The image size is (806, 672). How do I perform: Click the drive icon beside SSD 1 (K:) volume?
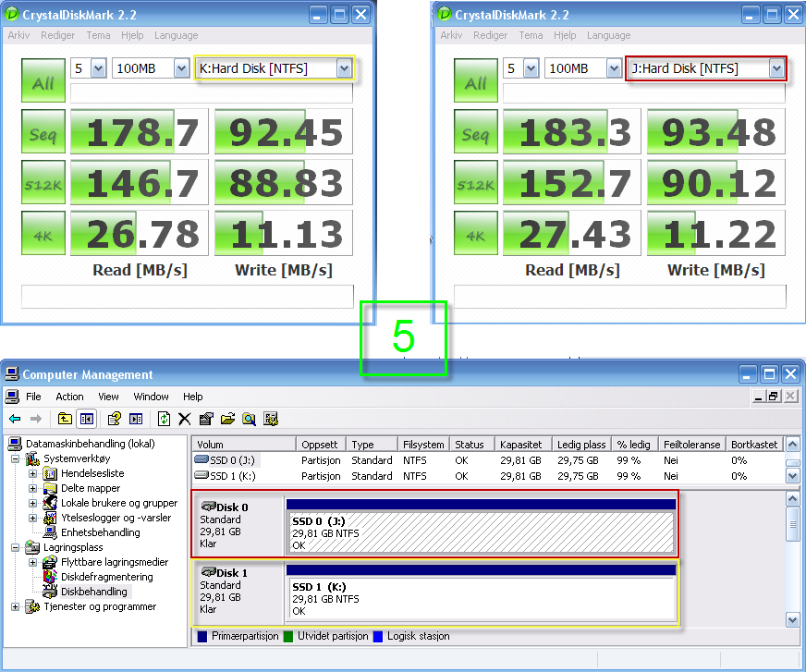click(201, 475)
